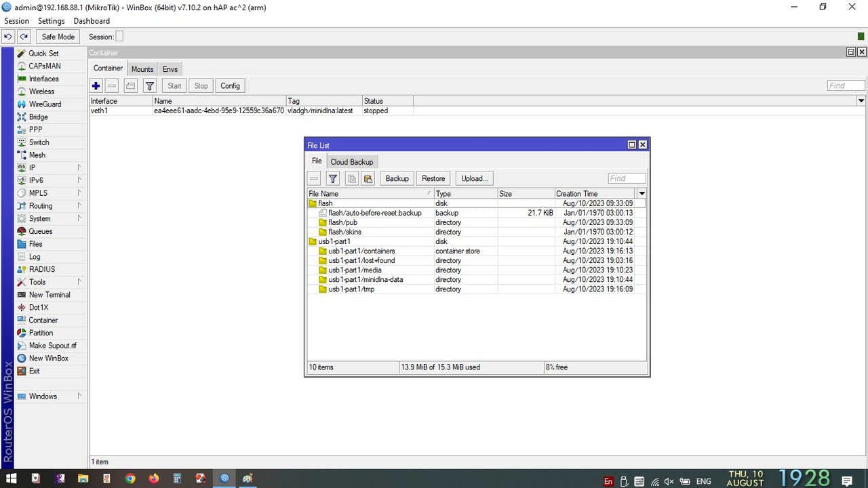Open the Windows Start menu
The width and height of the screenshot is (868, 488).
[12, 479]
